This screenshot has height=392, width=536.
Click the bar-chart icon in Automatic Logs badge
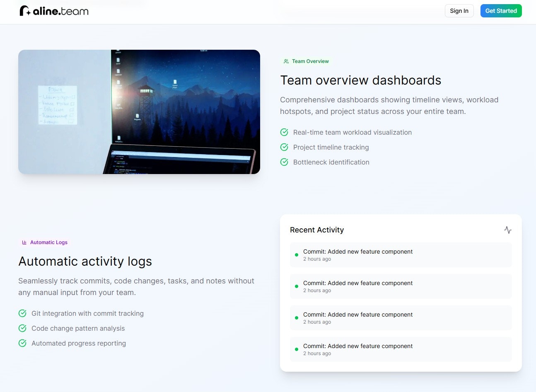click(x=24, y=242)
